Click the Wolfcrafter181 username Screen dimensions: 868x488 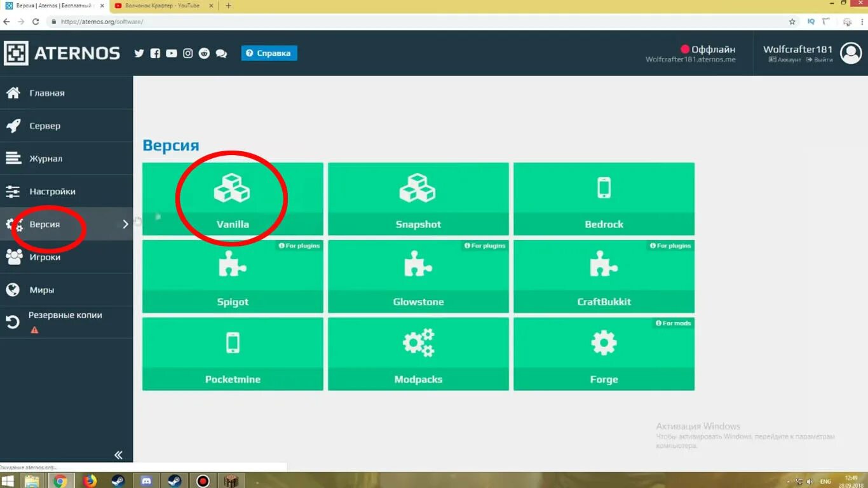797,49
